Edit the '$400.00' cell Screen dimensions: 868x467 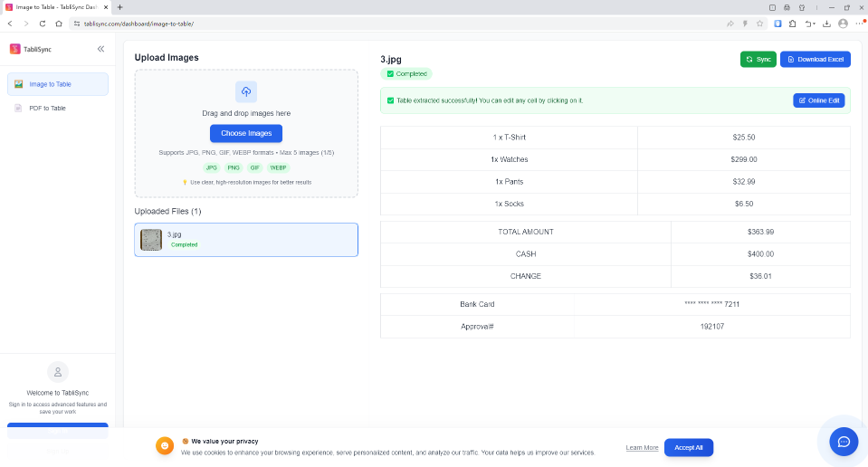760,254
